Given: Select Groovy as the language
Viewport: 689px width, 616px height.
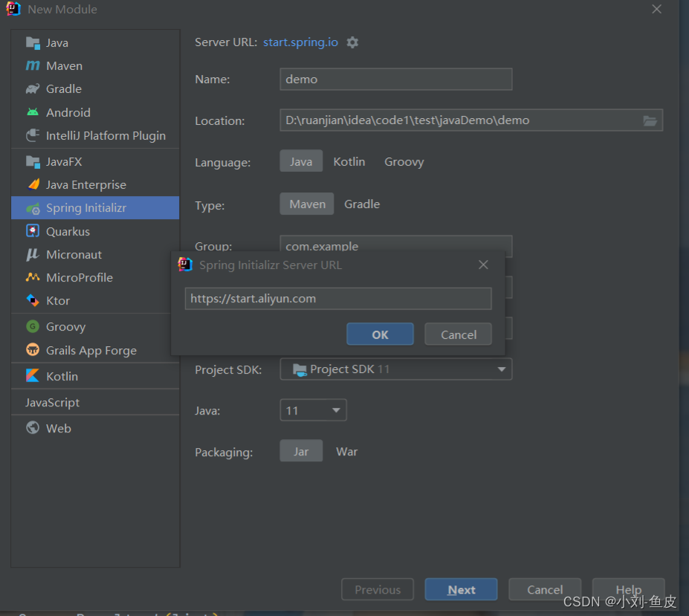Looking at the screenshot, I should coord(404,162).
